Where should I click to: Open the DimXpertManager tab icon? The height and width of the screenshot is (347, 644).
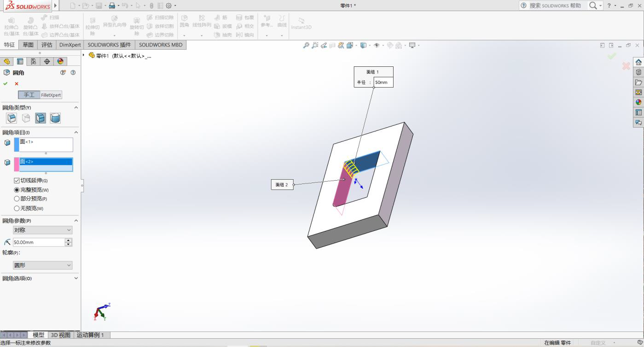point(47,61)
